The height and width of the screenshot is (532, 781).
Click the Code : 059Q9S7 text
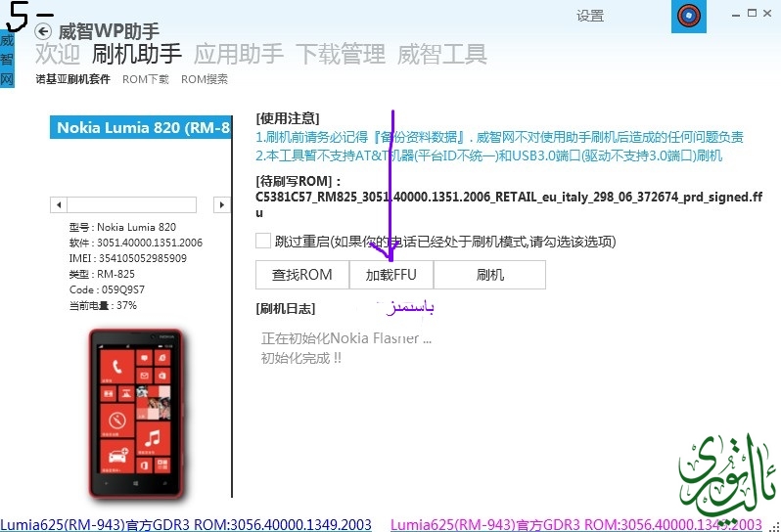pos(107,289)
